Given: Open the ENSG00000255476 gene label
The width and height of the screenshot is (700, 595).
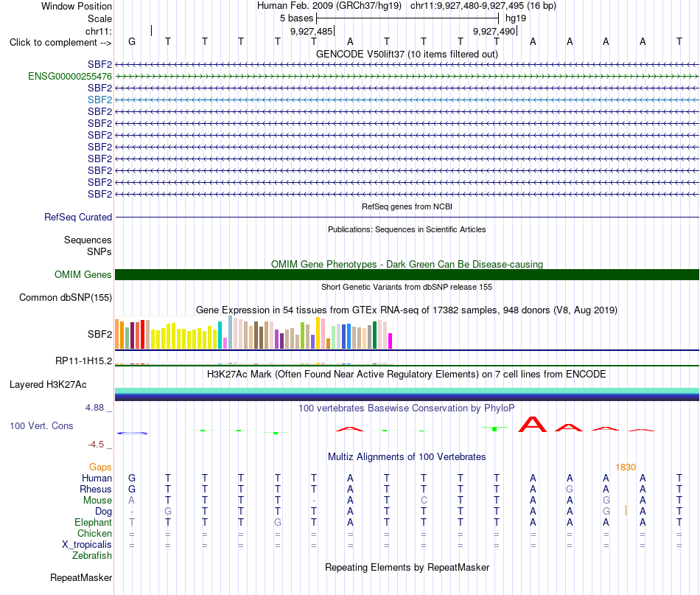Looking at the screenshot, I should (70, 77).
